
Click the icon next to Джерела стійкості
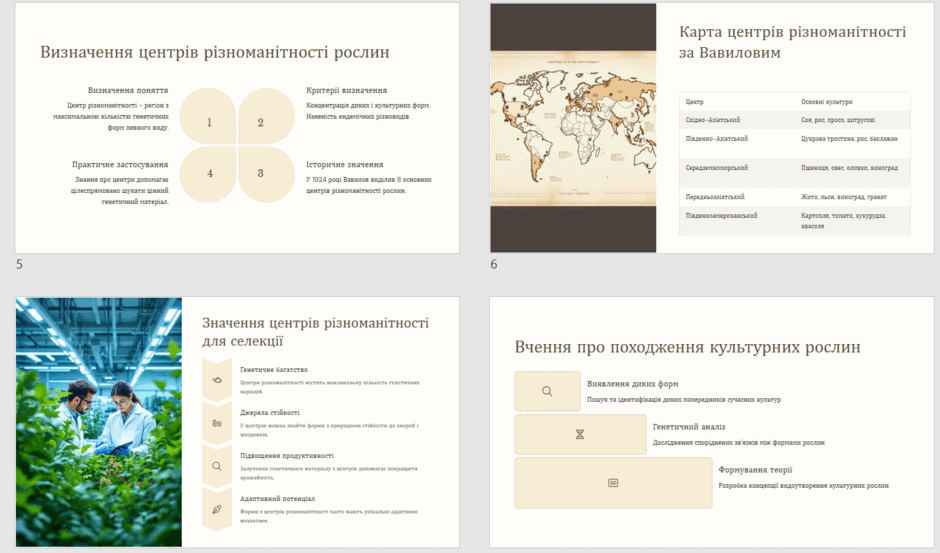[217, 423]
